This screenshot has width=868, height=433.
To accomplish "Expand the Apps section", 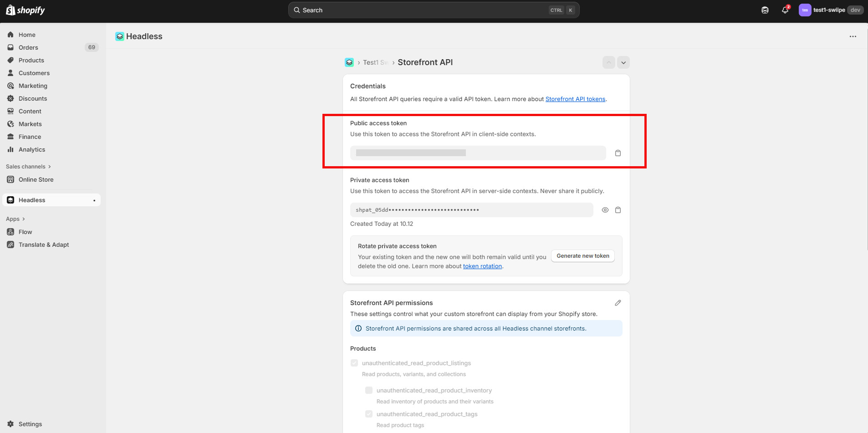I will (x=15, y=219).
